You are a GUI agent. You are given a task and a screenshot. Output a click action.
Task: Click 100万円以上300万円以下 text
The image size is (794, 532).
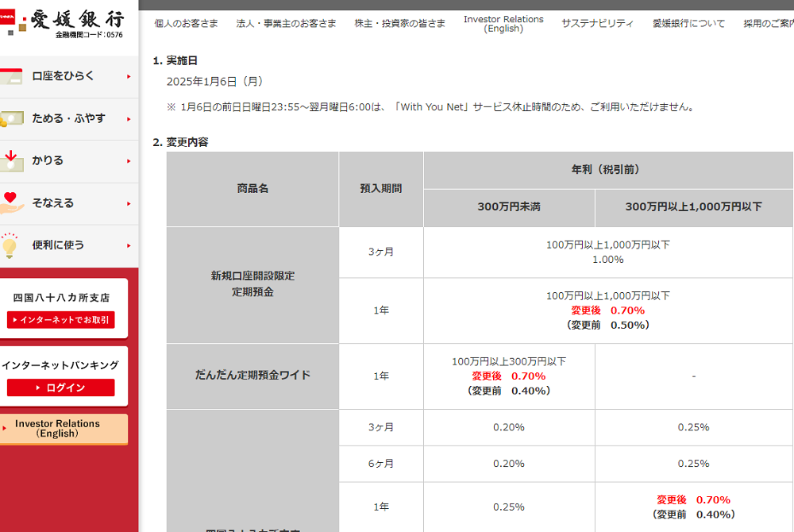[x=509, y=361]
